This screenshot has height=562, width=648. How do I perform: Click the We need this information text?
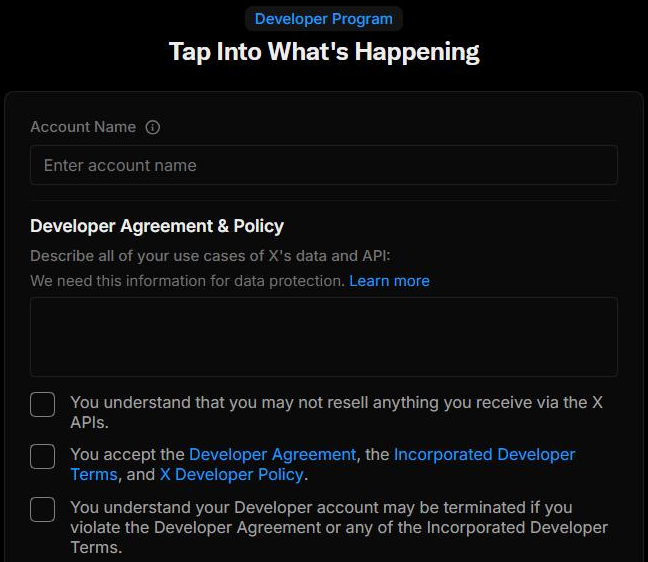click(x=187, y=281)
